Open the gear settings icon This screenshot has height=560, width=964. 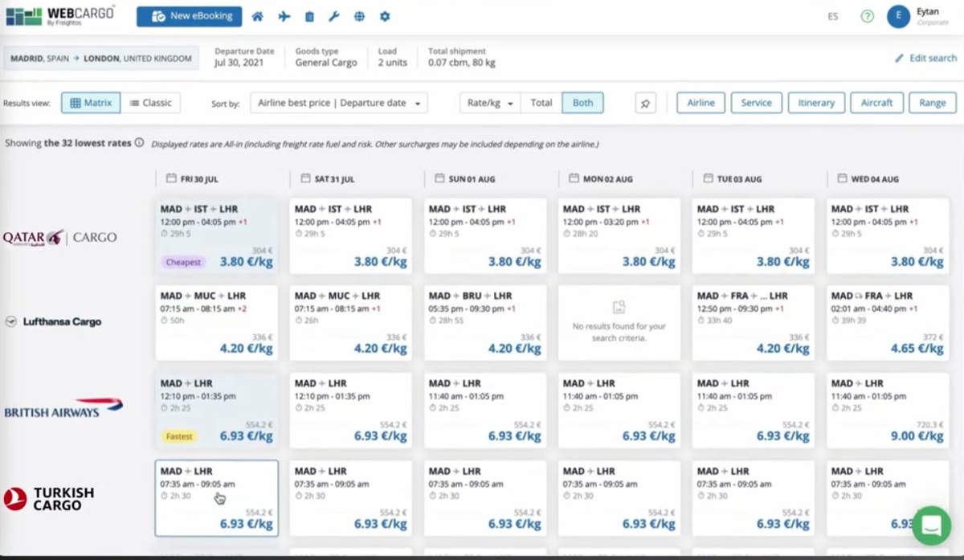point(385,16)
